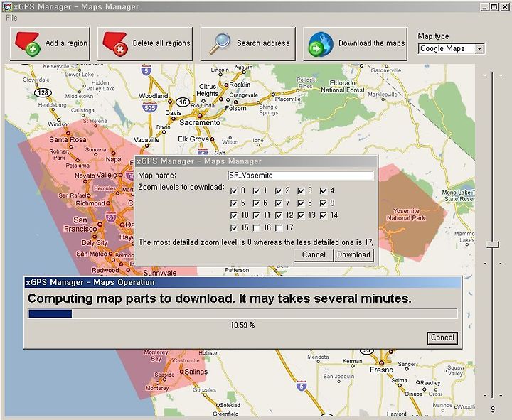Click the Interstate 80 shield on map
This screenshot has width=512, height=420.
111,217
